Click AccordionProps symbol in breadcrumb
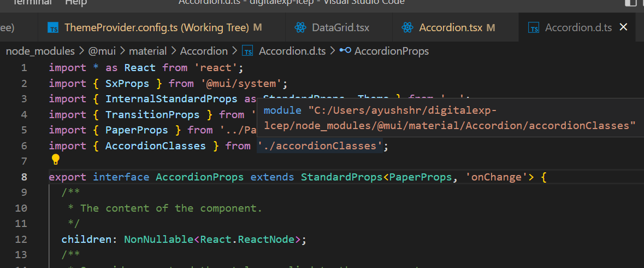This screenshot has height=268, width=644. click(x=392, y=51)
